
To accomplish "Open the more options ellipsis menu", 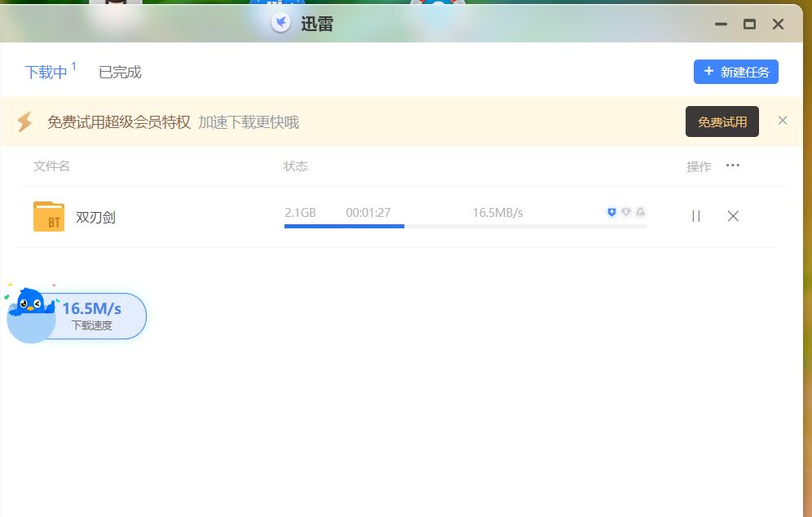I will pyautogui.click(x=732, y=166).
